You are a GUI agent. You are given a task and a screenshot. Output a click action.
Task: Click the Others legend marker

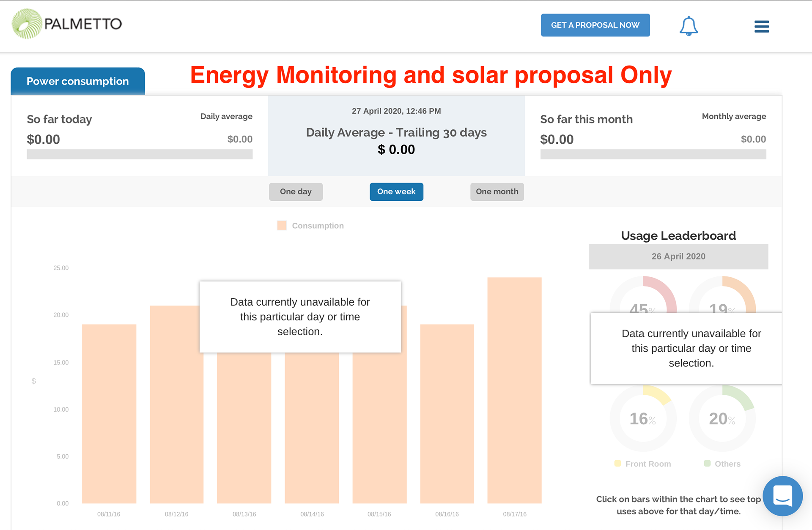click(707, 464)
